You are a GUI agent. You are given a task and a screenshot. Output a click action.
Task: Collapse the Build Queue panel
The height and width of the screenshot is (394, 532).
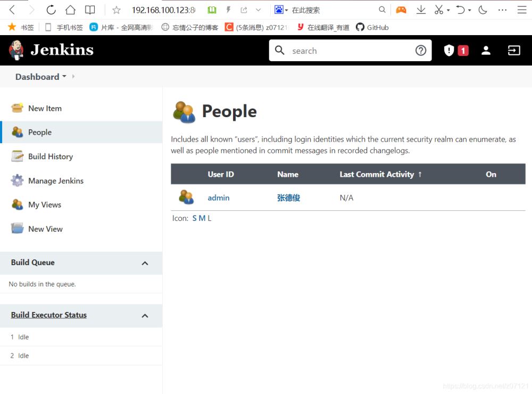pyautogui.click(x=145, y=263)
